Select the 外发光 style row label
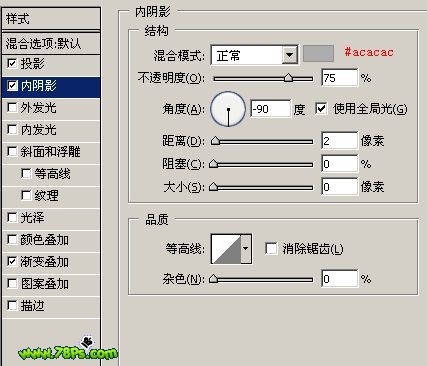Image resolution: width=427 pixels, height=366 pixels. (x=39, y=108)
